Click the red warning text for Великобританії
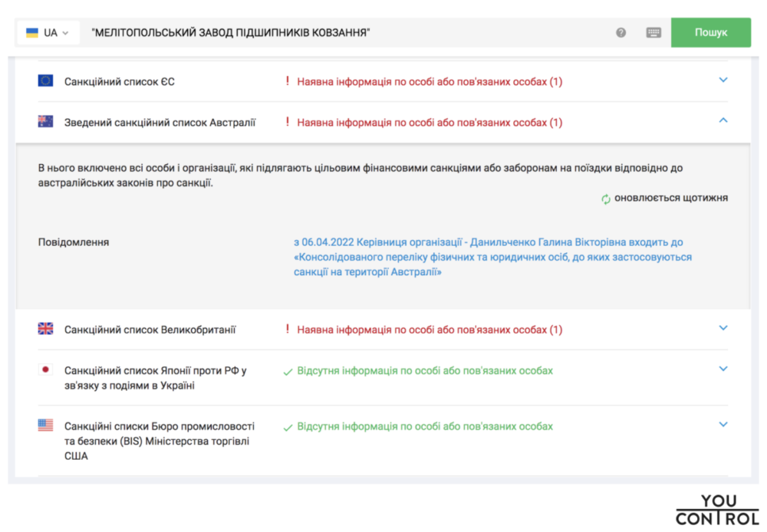Image resolution: width=767 pixels, height=532 pixels. [429, 330]
